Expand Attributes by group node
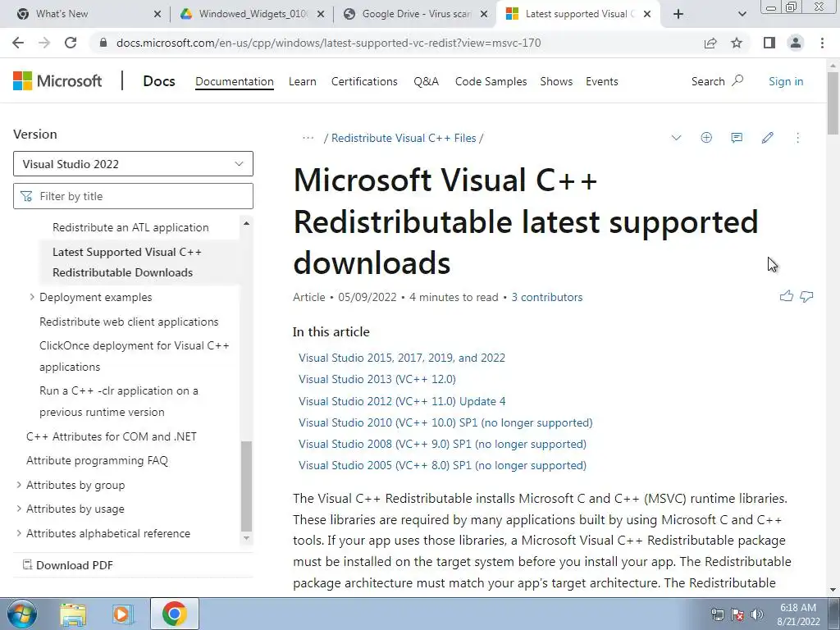The height and width of the screenshot is (630, 840). [19, 485]
